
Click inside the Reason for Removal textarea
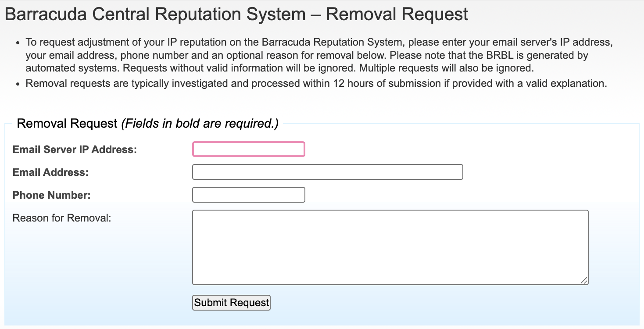point(390,247)
